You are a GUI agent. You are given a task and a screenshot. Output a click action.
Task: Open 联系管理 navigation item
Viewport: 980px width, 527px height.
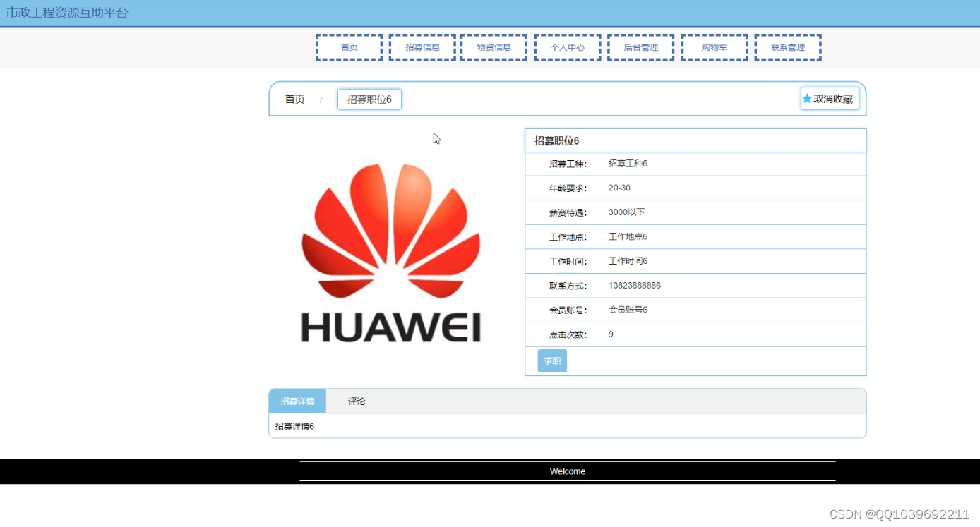pos(788,47)
